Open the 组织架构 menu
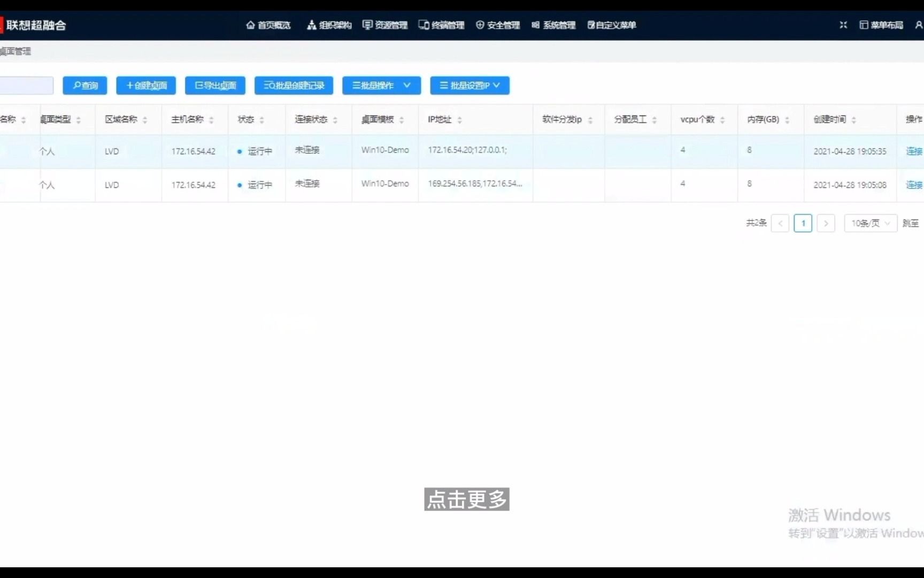Viewport: 924px width, 578px height. [x=329, y=25]
